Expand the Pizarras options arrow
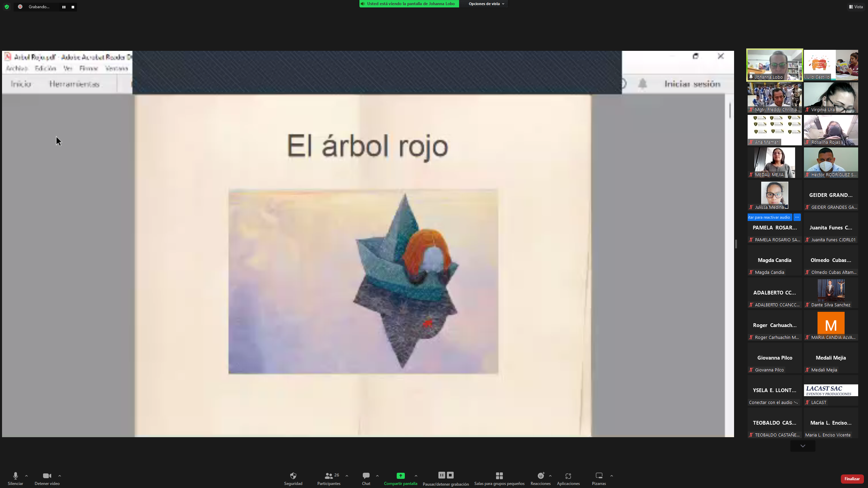 (x=612, y=476)
